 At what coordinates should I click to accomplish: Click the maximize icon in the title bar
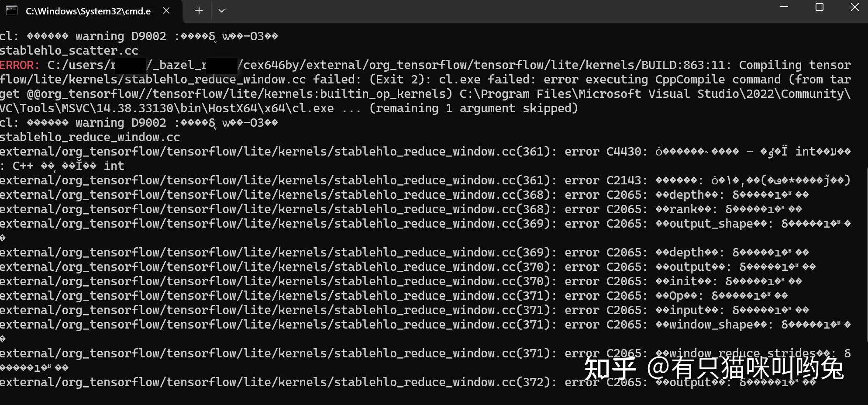pos(819,7)
